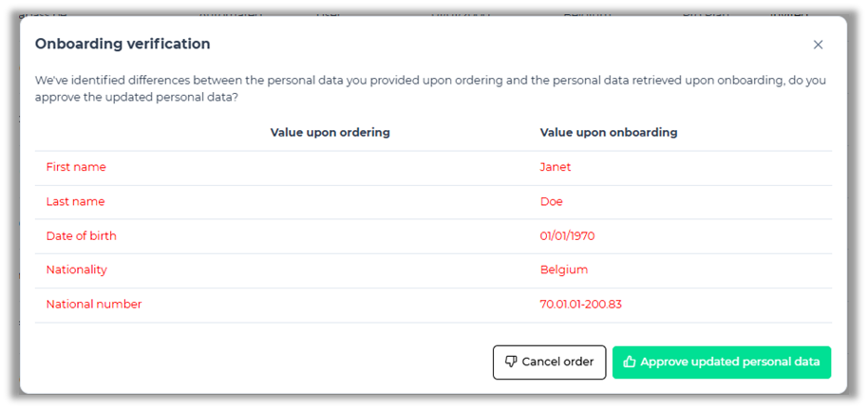This screenshot has height=409, width=868.
Task: Select national number 70.01.01-200.83
Action: 580,304
